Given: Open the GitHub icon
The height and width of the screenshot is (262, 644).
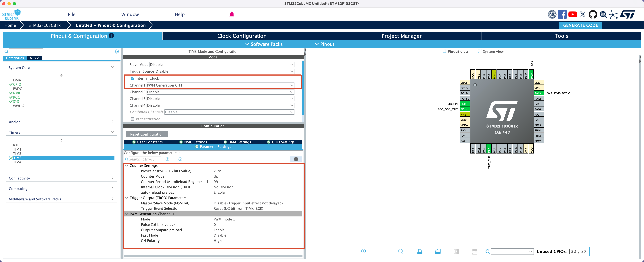Looking at the screenshot, I should click(x=593, y=14).
